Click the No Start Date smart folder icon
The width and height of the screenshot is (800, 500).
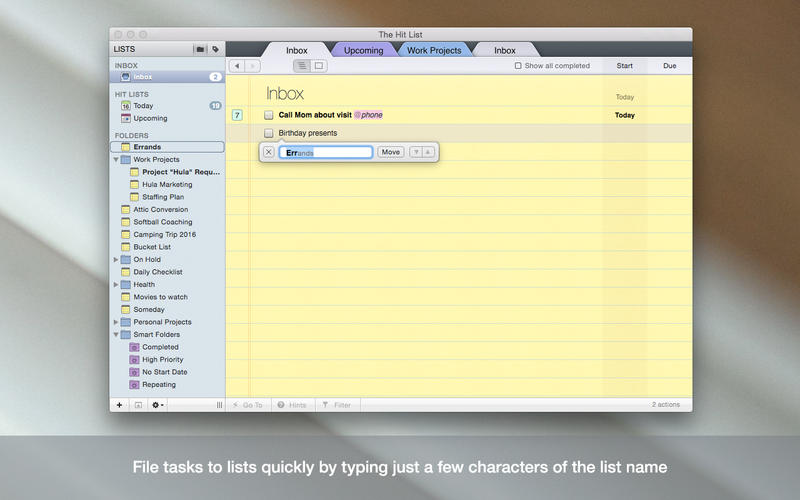pyautogui.click(x=134, y=372)
